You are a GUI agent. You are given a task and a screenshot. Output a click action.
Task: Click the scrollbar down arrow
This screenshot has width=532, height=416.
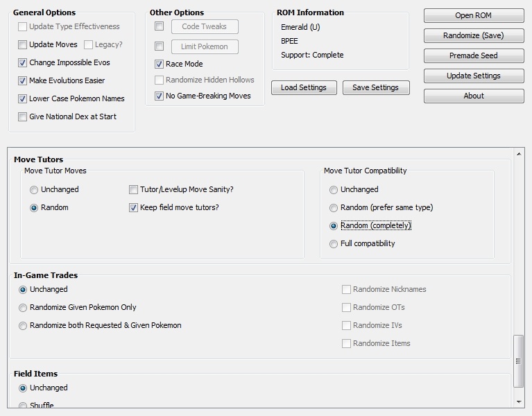[x=518, y=401]
